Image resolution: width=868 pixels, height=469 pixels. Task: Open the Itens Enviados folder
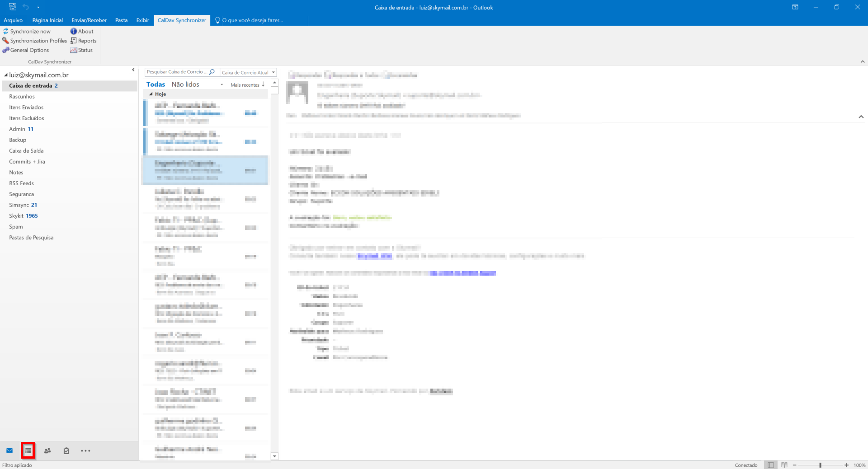70,108
